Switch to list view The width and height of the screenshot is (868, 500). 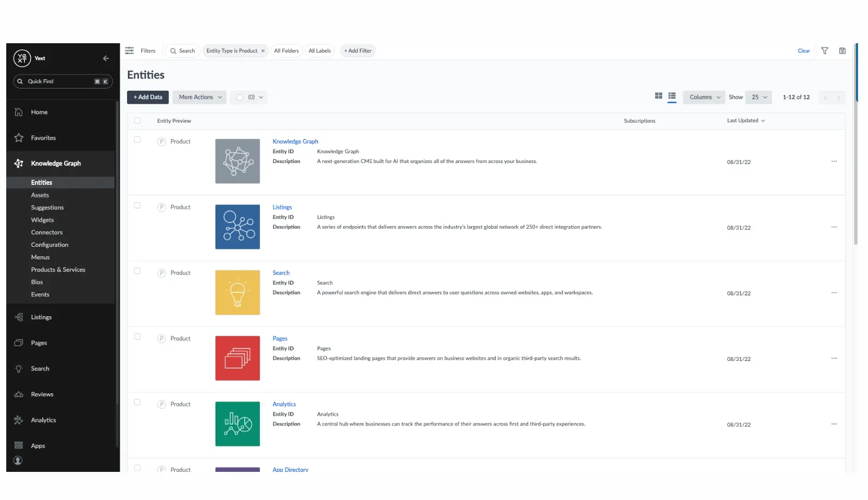coord(672,96)
